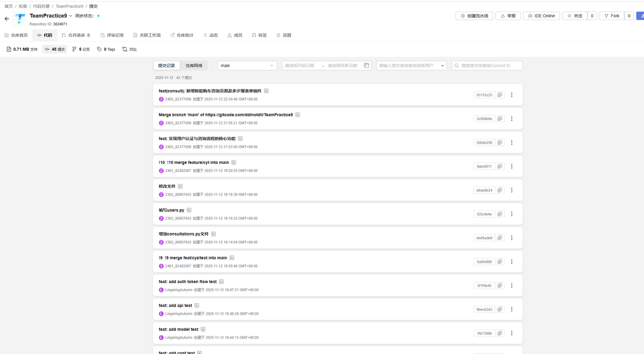Screen dimensions: 644x354
Task: View the 0 Tags list
Action: pos(106,49)
